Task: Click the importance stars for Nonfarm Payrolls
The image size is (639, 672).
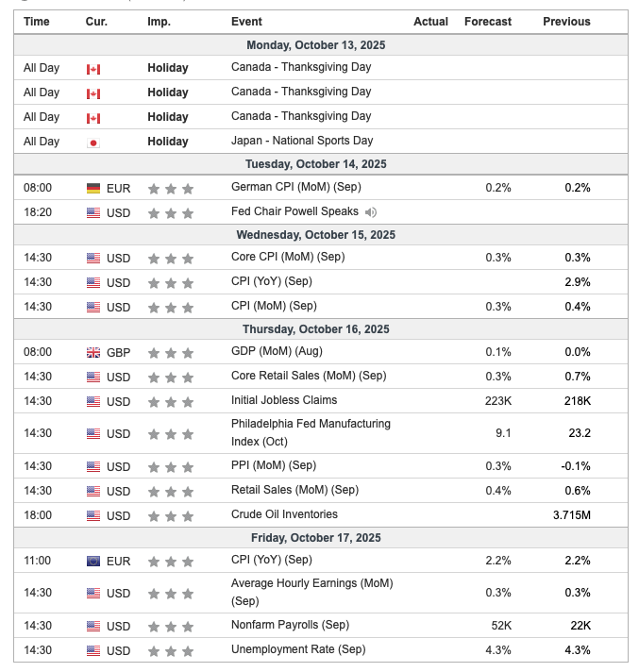Action: 172,627
